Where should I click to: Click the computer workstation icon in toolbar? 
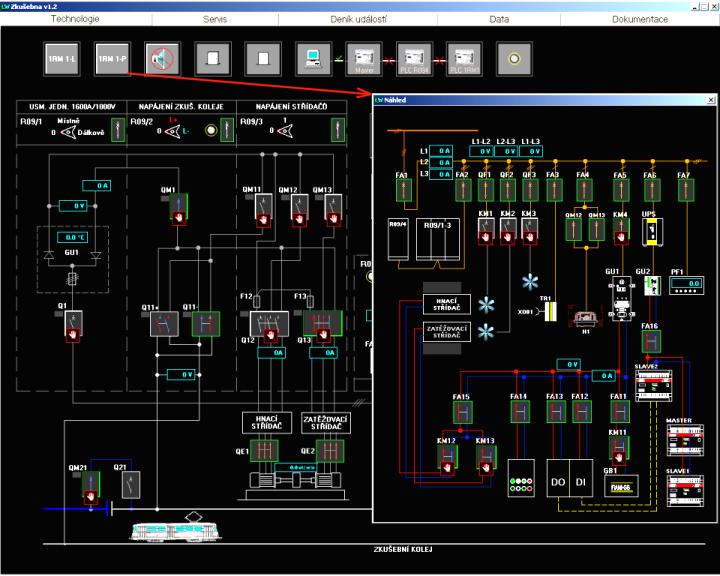pyautogui.click(x=313, y=59)
